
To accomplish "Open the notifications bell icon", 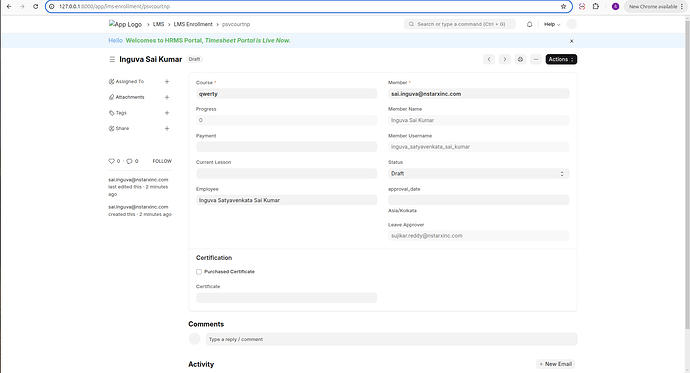I will click(529, 24).
